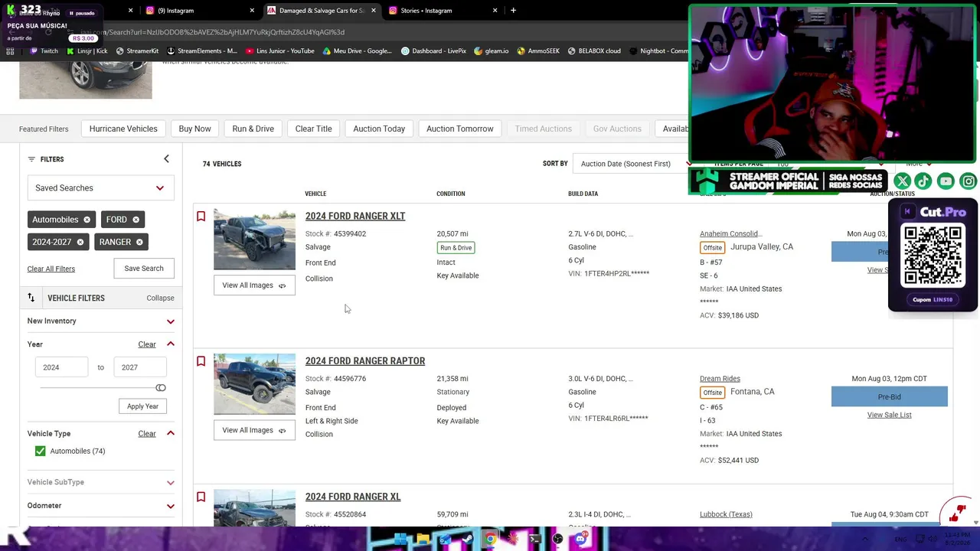Bookmark the 2024 Ford Ranger XLT listing
Screen dimensions: 980x551
(201, 217)
